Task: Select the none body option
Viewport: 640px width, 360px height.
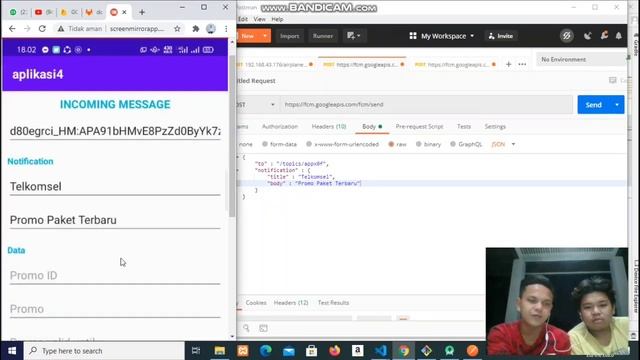Action: (x=245, y=144)
